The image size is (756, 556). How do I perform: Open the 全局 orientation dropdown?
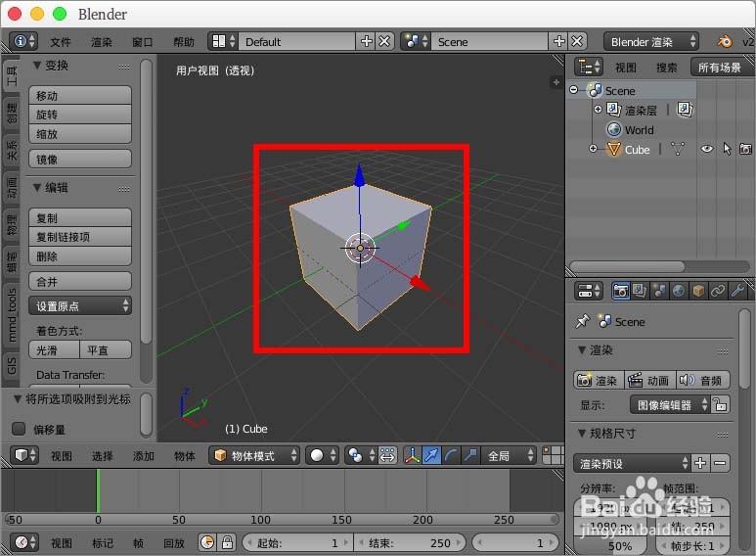(x=509, y=455)
